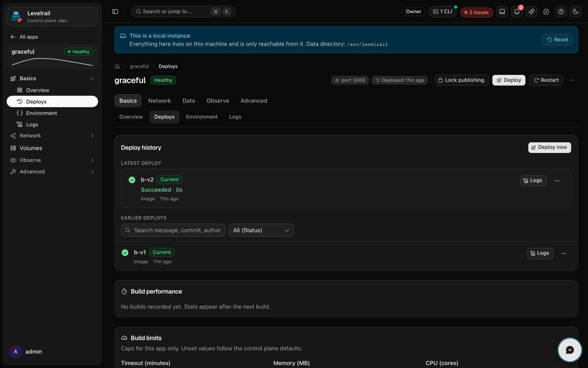Click the Levelrail logo workspace switcher
This screenshot has height=368, width=588.
tap(52, 16)
